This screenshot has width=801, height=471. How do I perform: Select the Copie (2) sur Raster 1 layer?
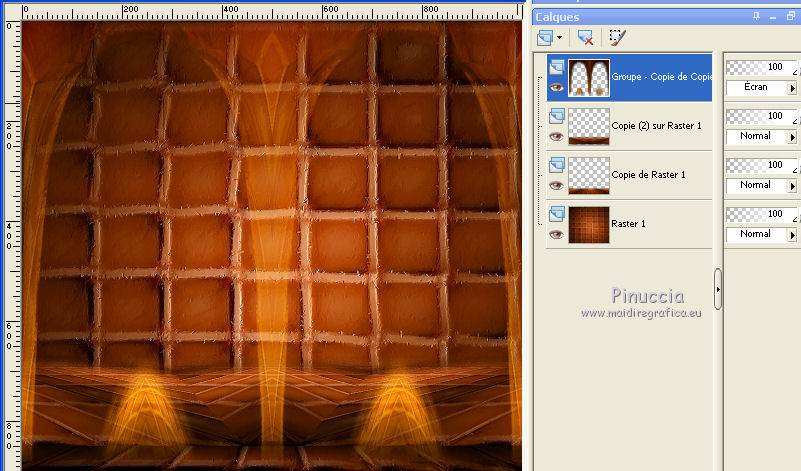(x=656, y=126)
